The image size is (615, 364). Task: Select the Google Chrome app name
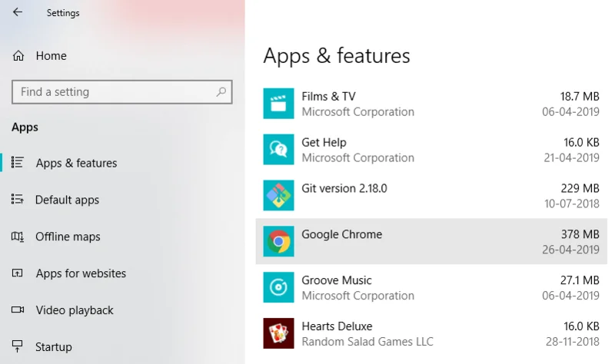point(341,234)
